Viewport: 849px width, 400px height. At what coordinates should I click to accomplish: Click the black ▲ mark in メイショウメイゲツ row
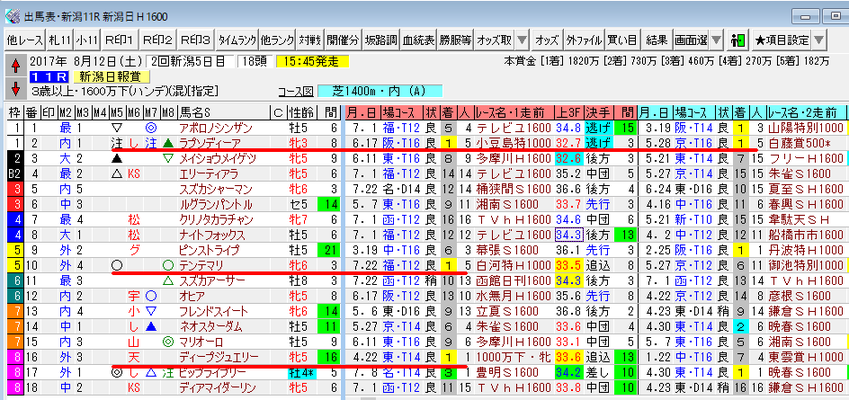tap(115, 159)
